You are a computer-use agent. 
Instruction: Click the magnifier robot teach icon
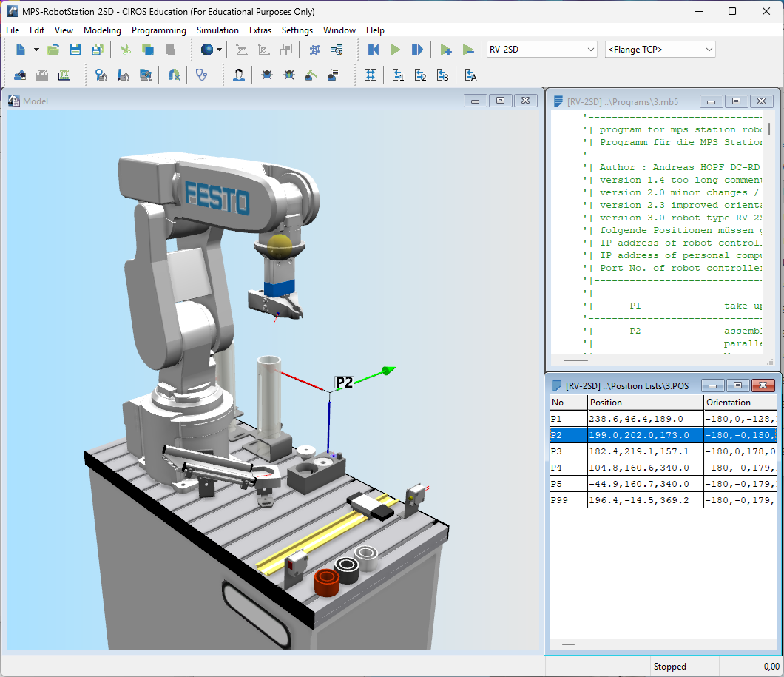click(101, 75)
